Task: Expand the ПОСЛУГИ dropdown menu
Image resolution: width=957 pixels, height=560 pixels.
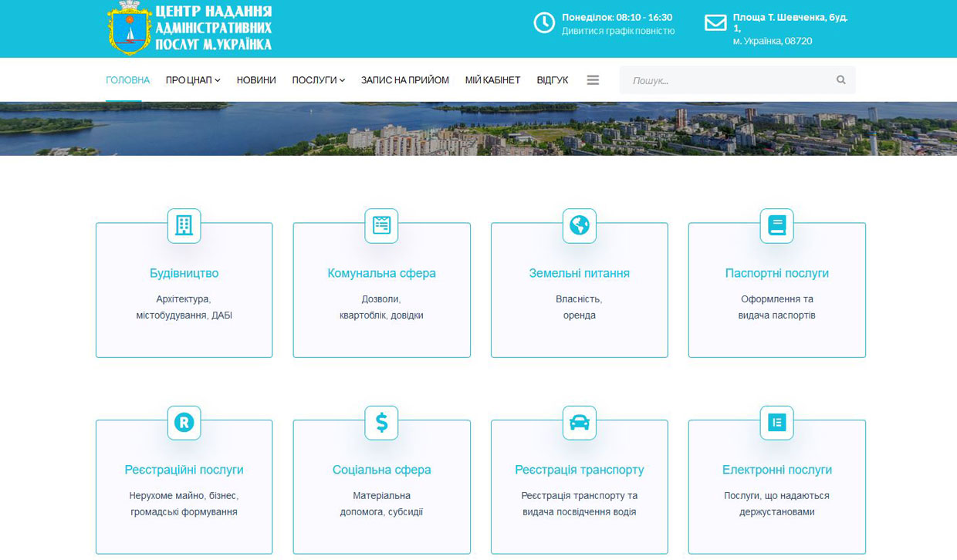Action: [x=318, y=80]
